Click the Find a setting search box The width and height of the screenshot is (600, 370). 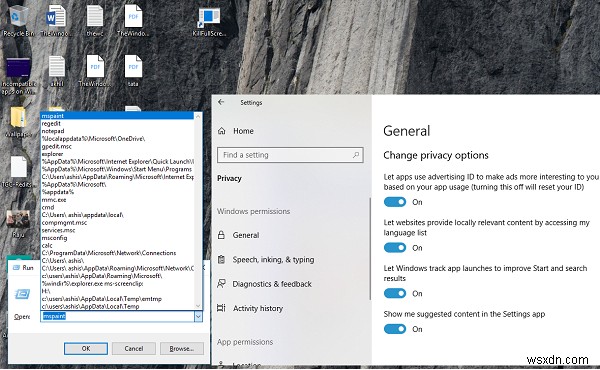tap(290, 155)
